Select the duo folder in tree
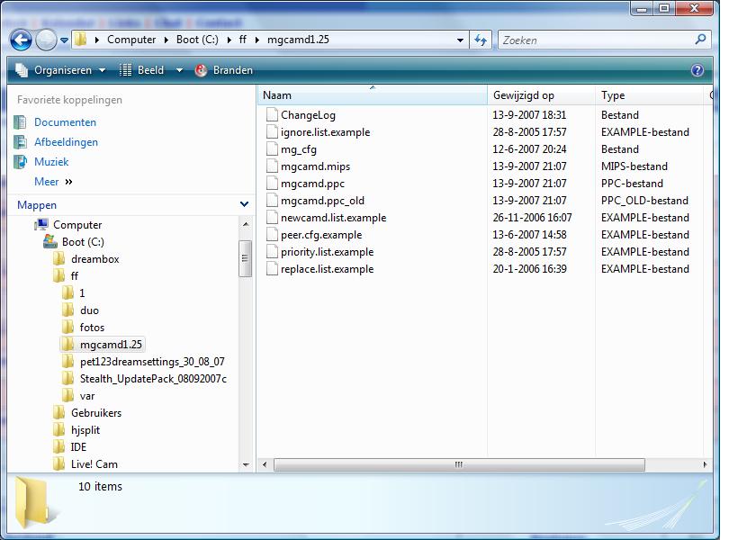Image resolution: width=756 pixels, height=540 pixels. [x=89, y=310]
